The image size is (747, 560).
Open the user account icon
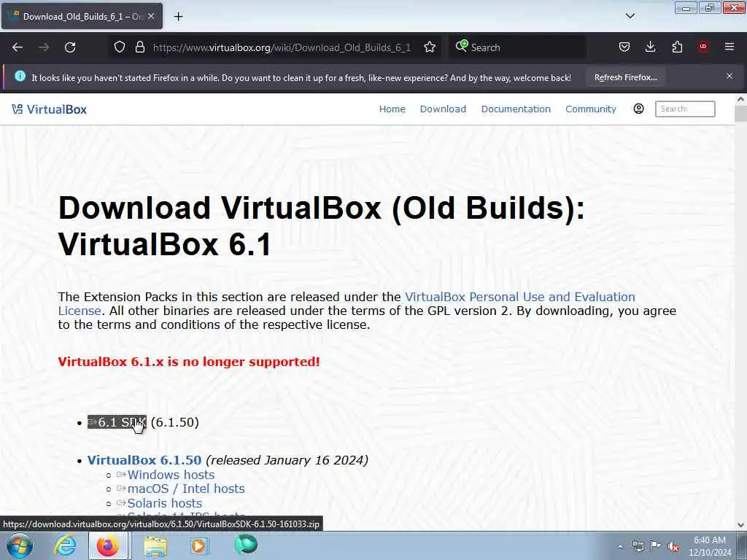(x=639, y=109)
